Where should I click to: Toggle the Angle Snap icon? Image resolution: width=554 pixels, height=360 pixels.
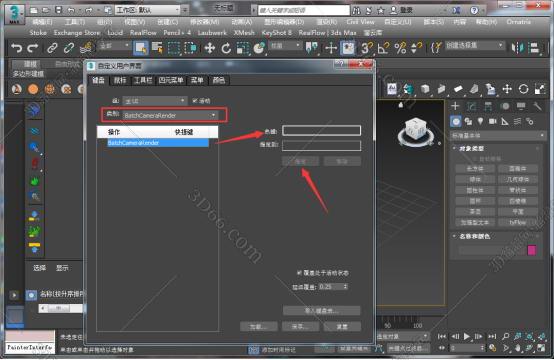click(383, 48)
